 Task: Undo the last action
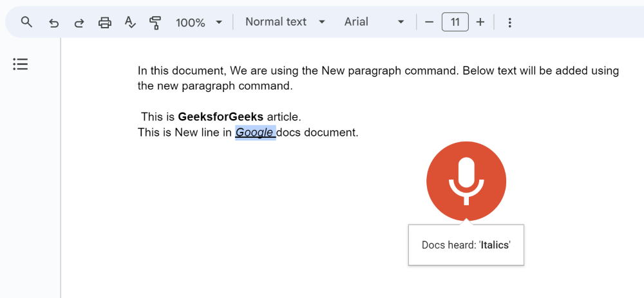pos(54,23)
